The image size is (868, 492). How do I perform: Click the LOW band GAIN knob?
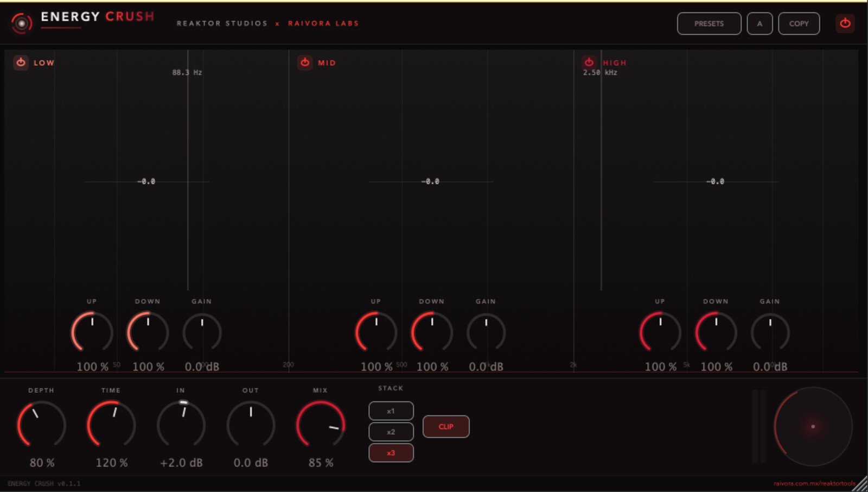[x=202, y=332]
